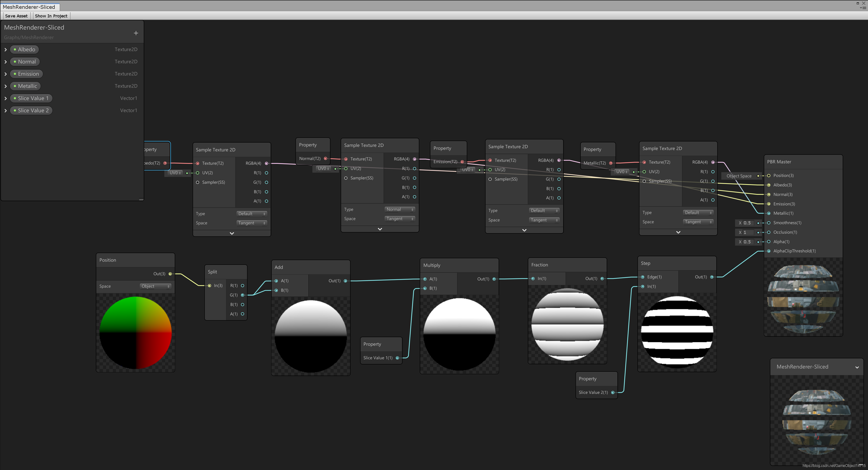This screenshot has width=868, height=470.
Task: Click Position node Out(3) output port
Action: click(x=170, y=274)
